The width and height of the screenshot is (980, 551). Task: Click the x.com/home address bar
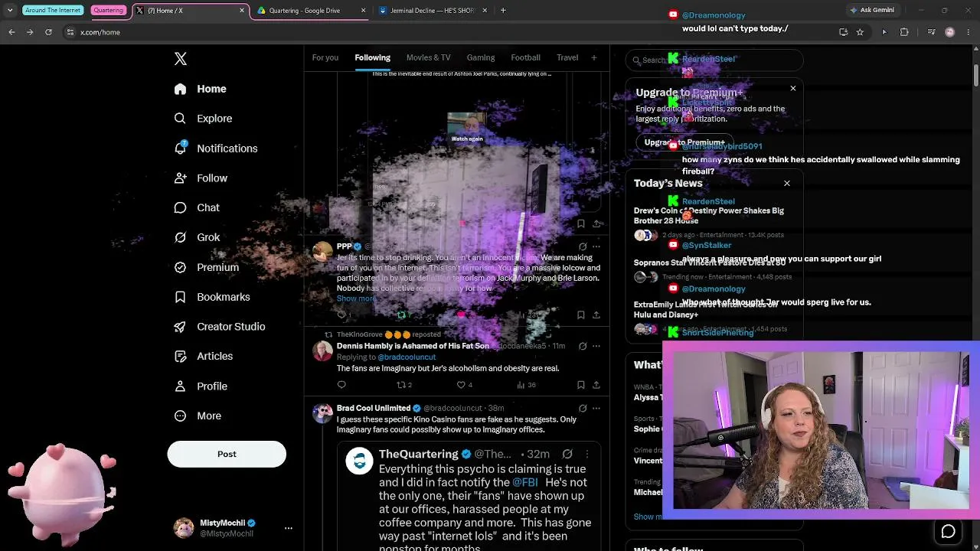[x=452, y=32]
